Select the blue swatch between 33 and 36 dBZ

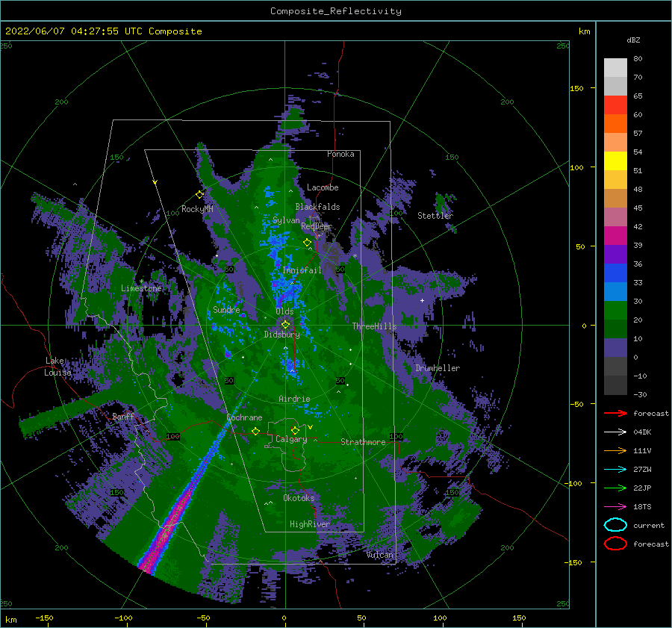[615, 273]
